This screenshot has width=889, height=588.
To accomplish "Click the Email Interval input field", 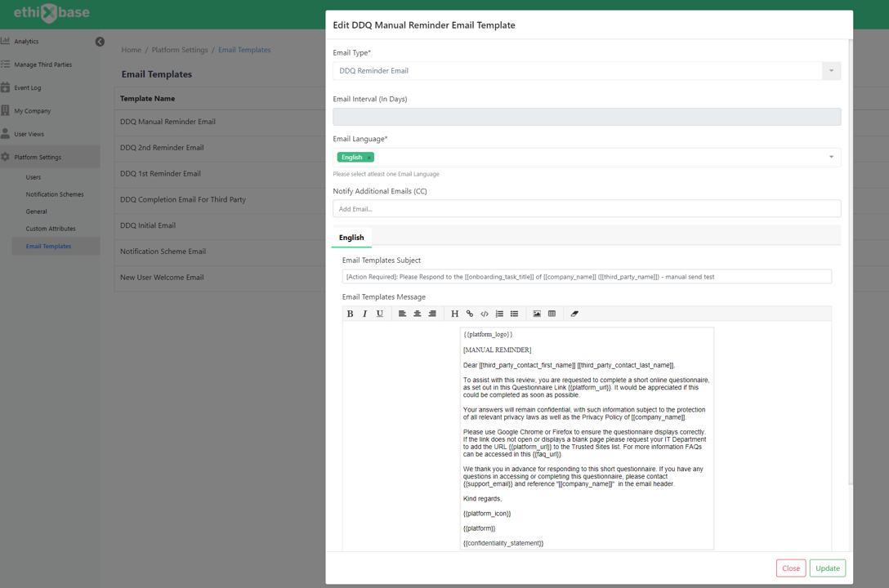I will [587, 117].
